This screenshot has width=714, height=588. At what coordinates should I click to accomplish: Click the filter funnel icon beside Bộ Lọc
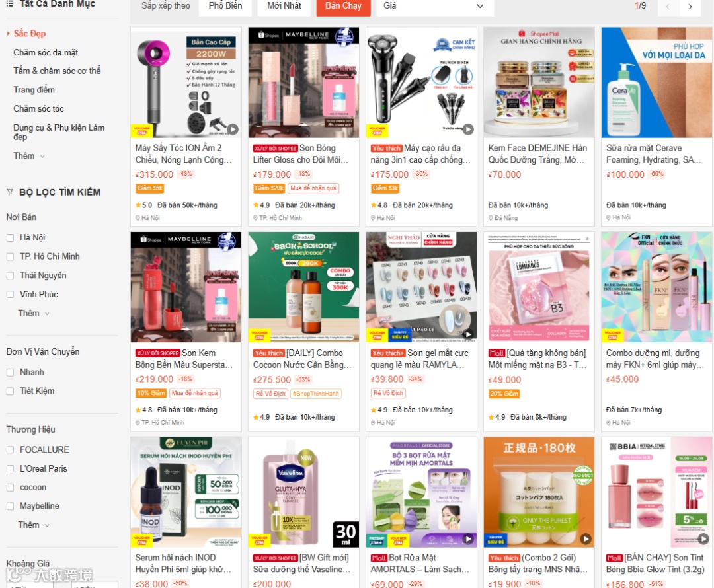[x=10, y=192]
